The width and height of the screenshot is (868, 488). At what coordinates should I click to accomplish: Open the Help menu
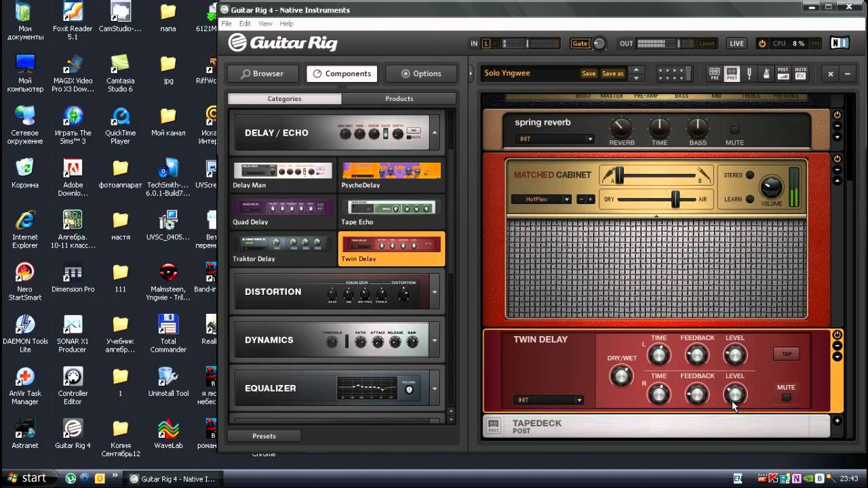tap(286, 24)
